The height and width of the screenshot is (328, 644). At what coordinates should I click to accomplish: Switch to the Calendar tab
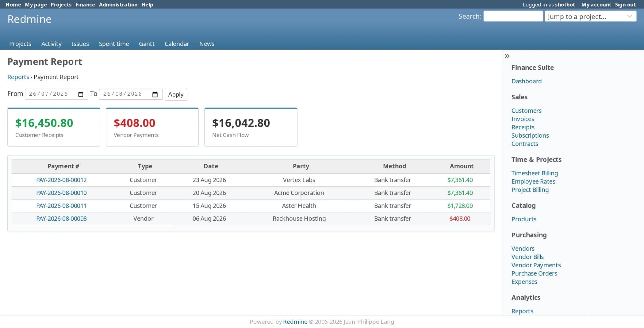point(177,44)
